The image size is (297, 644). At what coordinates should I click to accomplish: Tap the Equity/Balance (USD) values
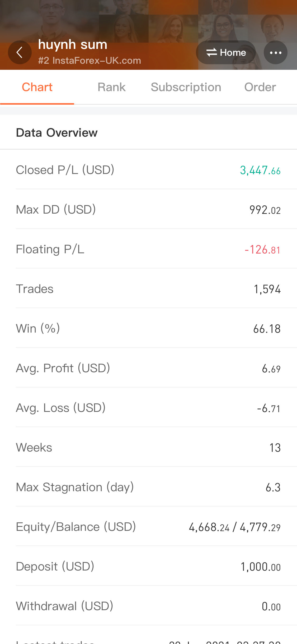point(235,527)
